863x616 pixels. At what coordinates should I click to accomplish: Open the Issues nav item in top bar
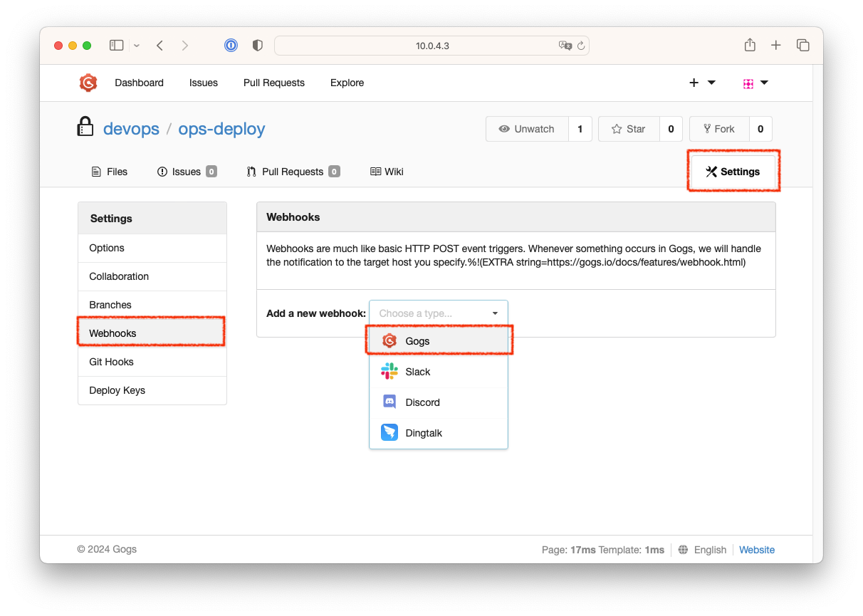204,83
